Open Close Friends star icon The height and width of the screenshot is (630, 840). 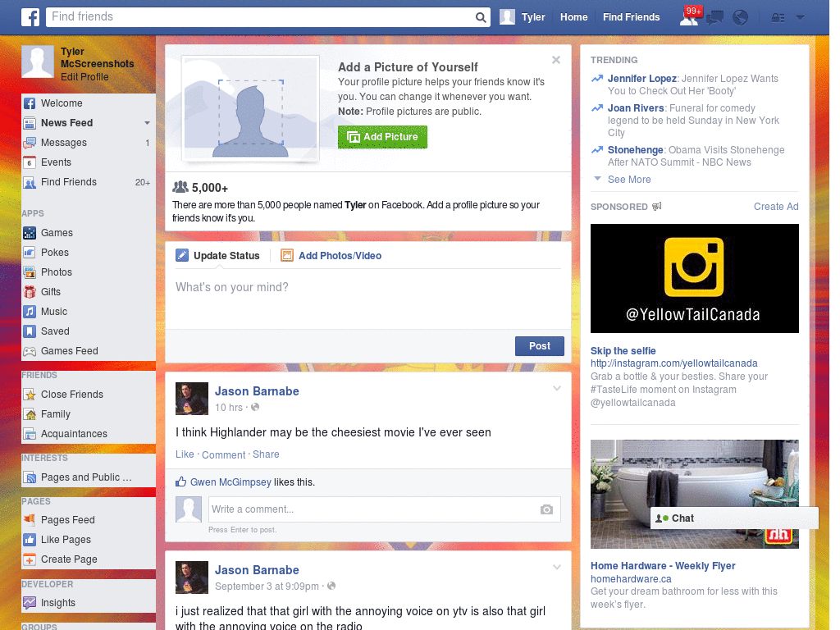tap(30, 395)
